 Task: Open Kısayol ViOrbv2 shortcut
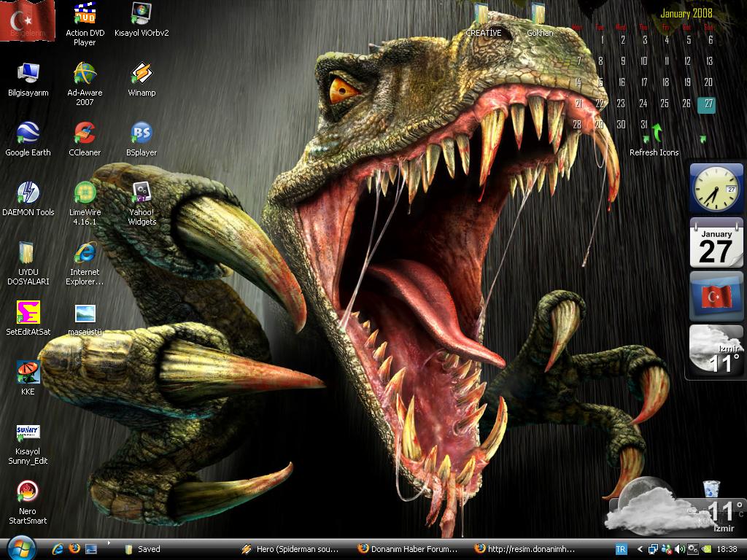click(142, 20)
